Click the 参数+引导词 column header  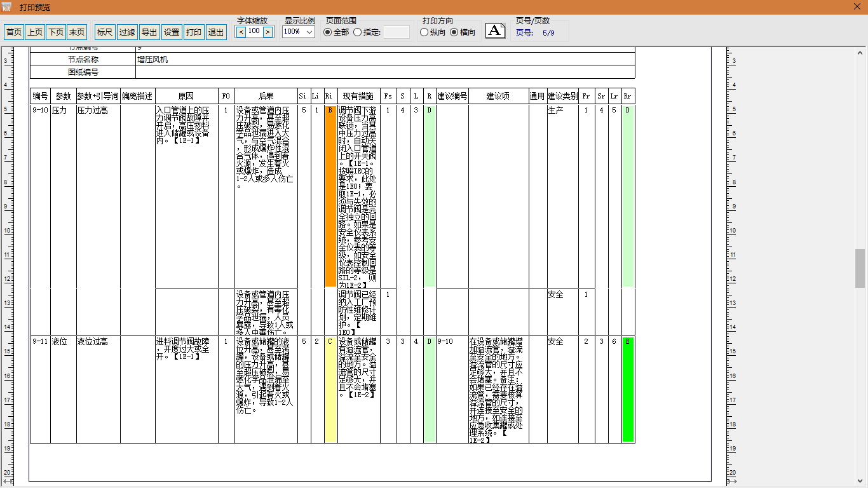[98, 96]
